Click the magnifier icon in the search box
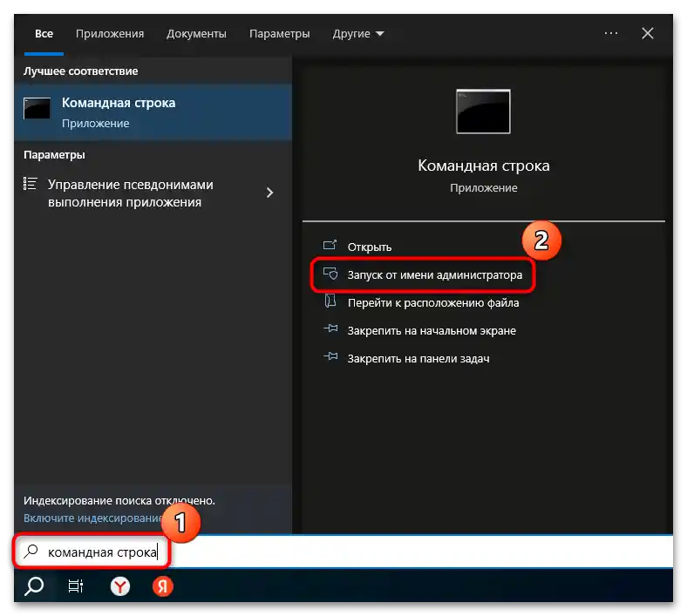 31,552
